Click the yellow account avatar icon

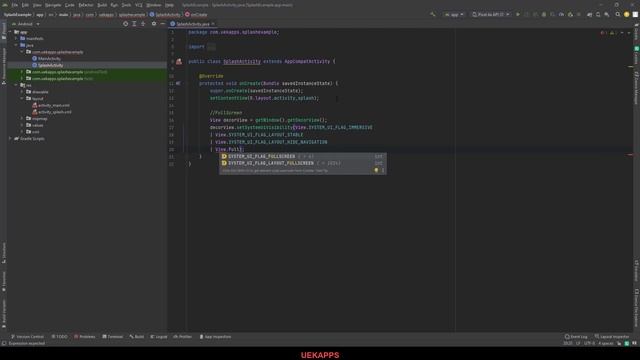(x=627, y=14)
